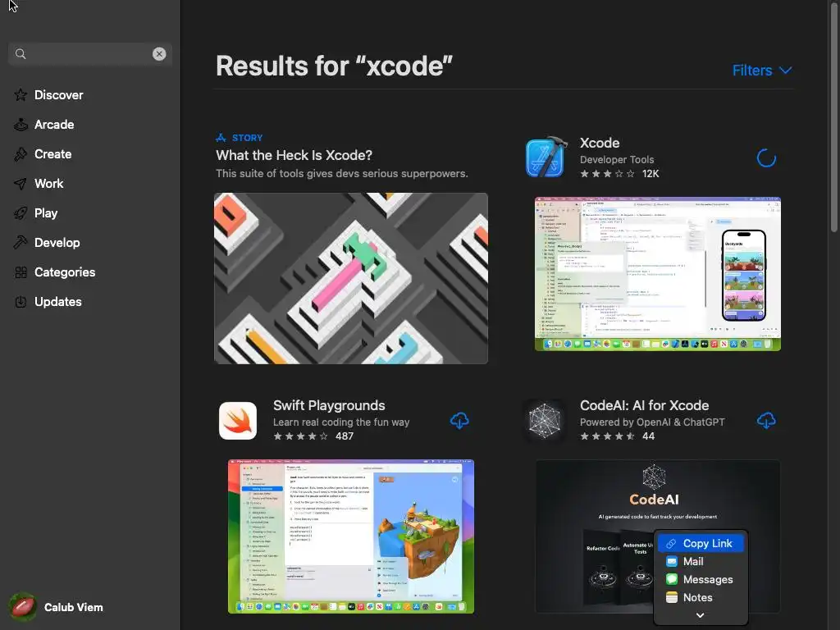Click the Notes app icon
This screenshot has width=840, height=630.
(672, 597)
